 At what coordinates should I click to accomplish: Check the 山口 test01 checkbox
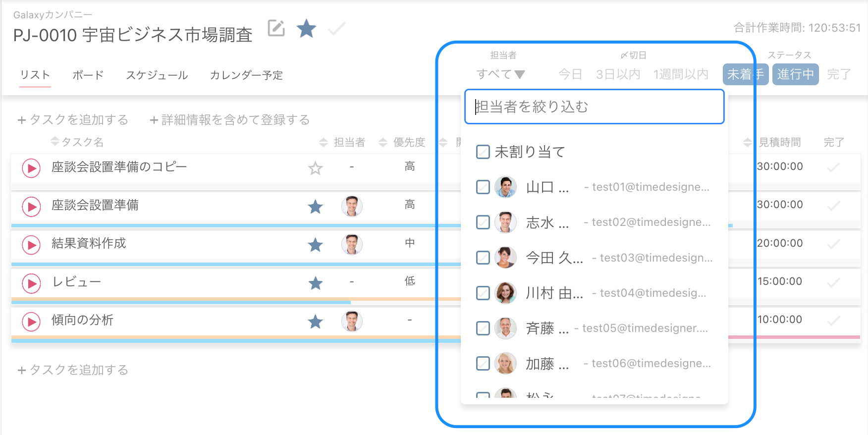coord(483,187)
